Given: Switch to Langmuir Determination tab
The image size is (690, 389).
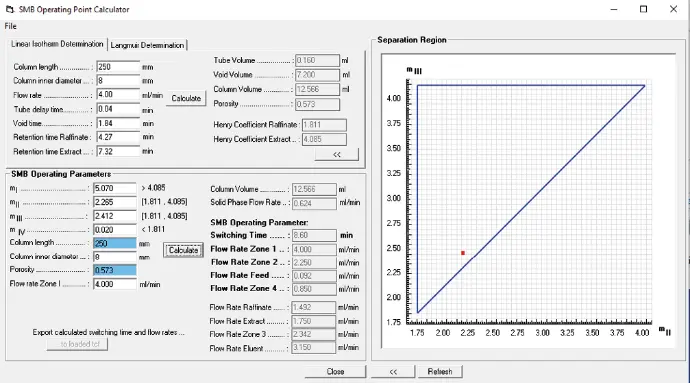Looking at the screenshot, I should point(147,45).
